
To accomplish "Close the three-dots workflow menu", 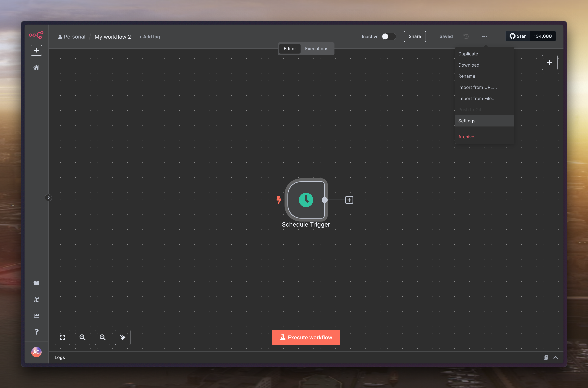I will [484, 36].
